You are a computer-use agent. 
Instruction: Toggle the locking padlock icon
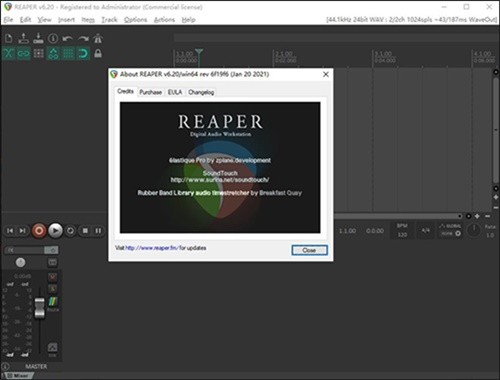coord(98,53)
